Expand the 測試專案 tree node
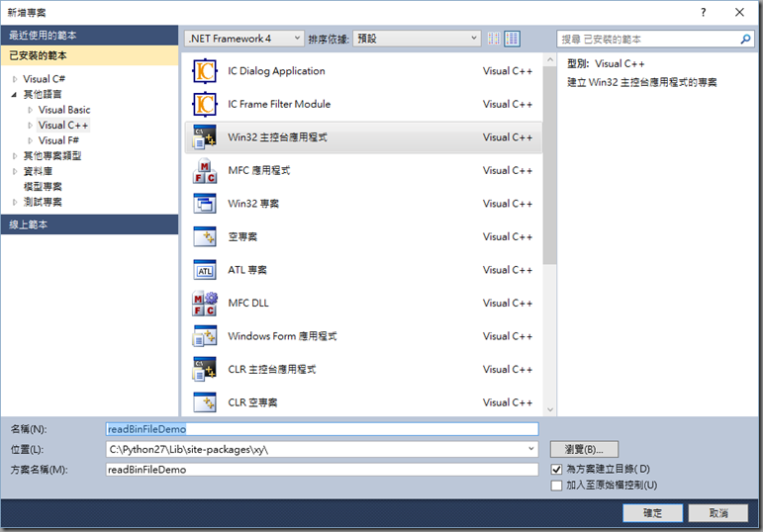Viewport: 763px width, 532px height. pos(15,203)
